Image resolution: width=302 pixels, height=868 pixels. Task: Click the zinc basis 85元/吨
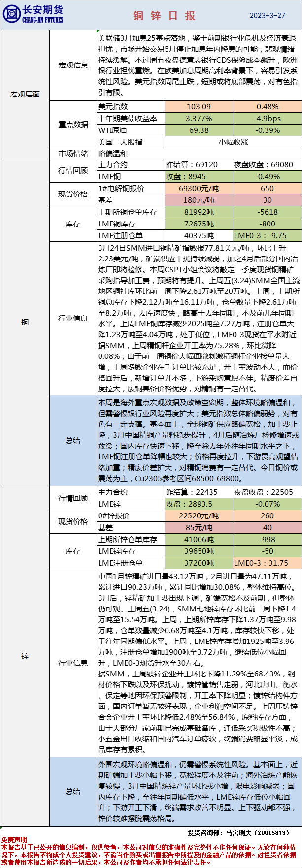point(199,527)
